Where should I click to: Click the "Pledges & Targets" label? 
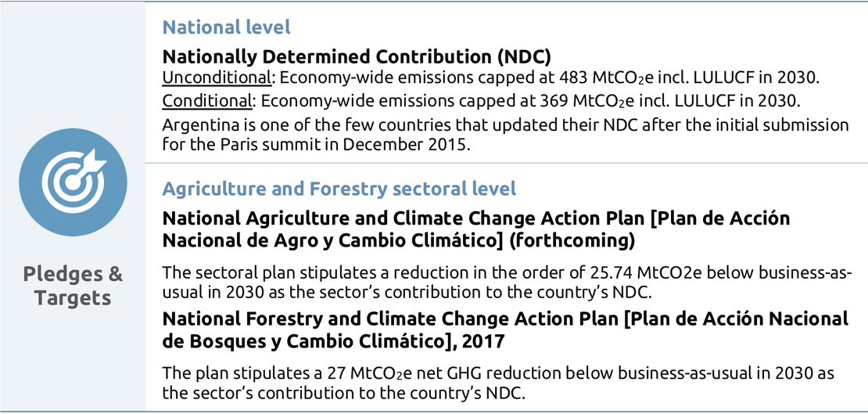73,286
